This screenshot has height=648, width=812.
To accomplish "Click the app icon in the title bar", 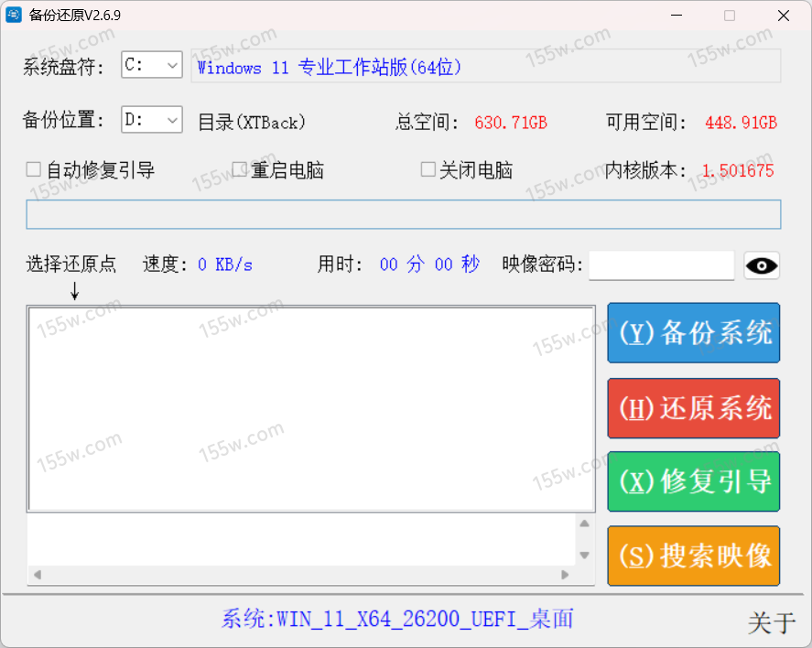I will coord(15,16).
